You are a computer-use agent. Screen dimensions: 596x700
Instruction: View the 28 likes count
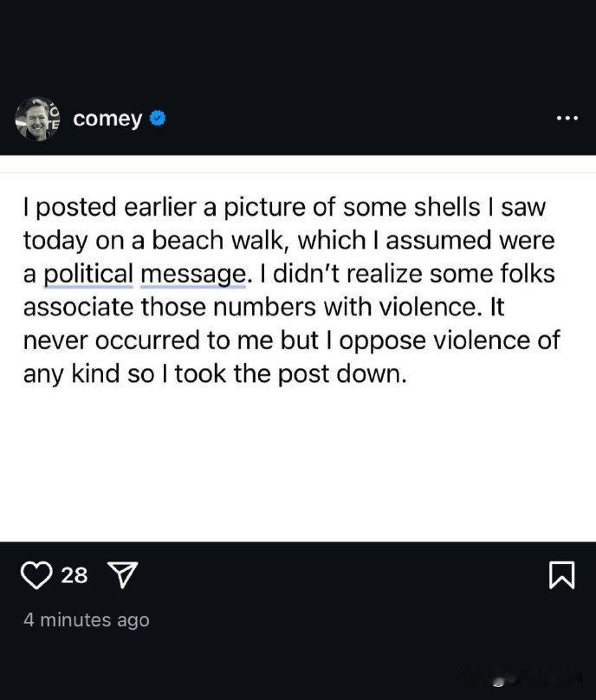(x=74, y=575)
